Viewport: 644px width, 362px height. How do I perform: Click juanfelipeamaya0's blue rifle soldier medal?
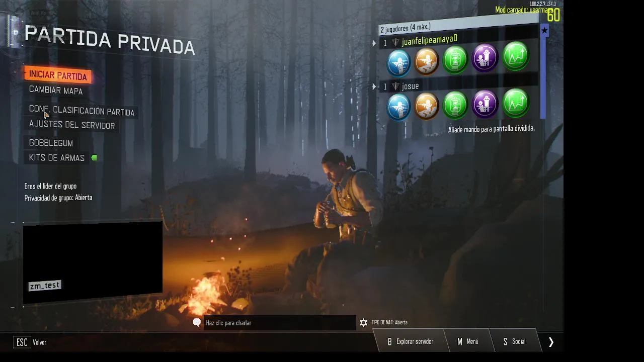click(x=399, y=63)
